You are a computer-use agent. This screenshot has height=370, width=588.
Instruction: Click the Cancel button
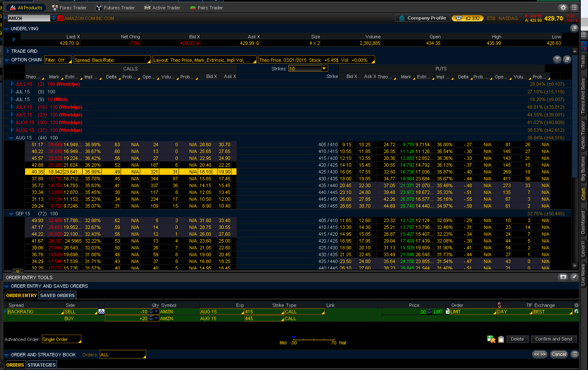click(559, 354)
